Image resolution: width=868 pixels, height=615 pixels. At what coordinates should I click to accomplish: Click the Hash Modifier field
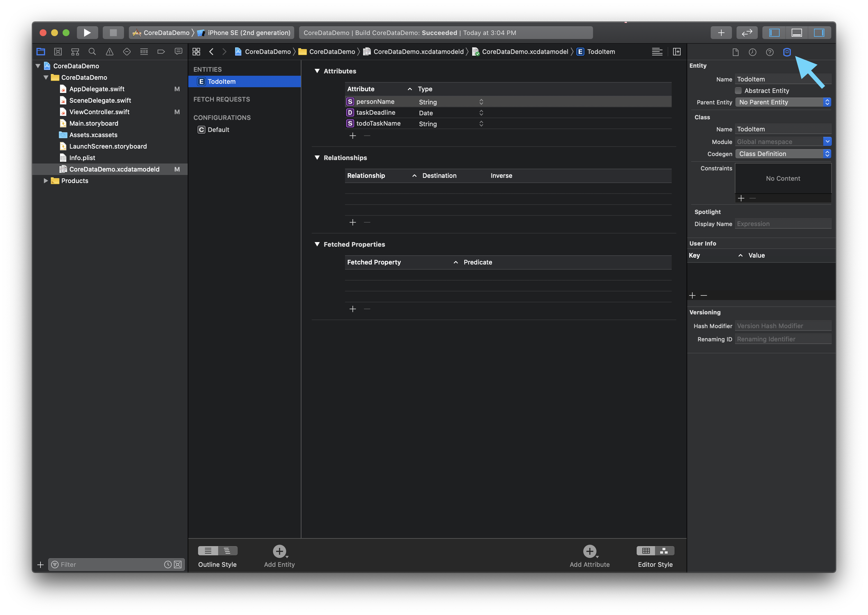pos(783,326)
